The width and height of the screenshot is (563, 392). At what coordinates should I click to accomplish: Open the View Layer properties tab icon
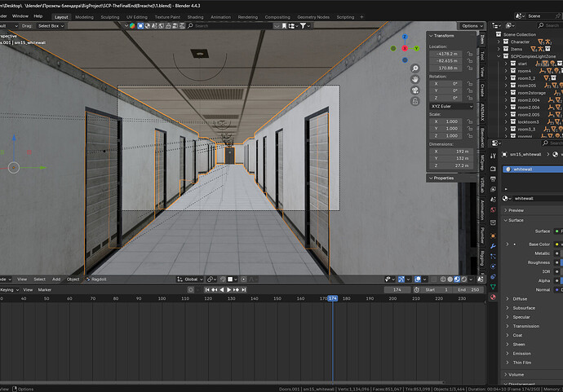pyautogui.click(x=493, y=189)
